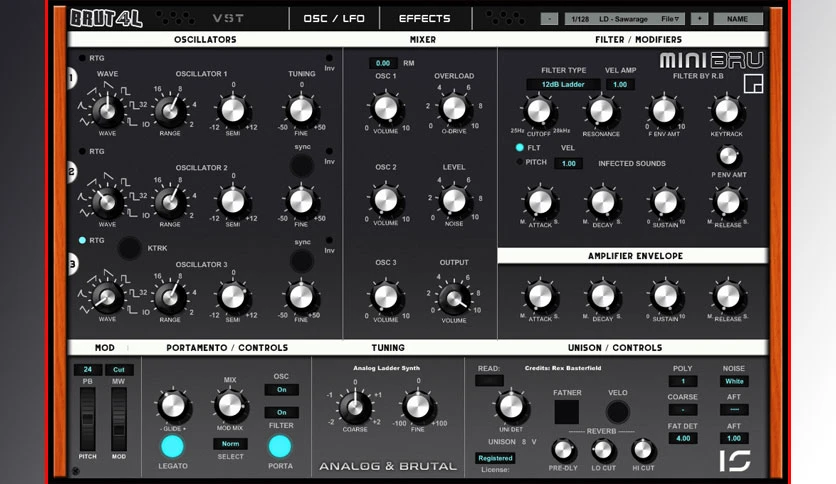Click the filter RESONANCE knob

pos(601,111)
